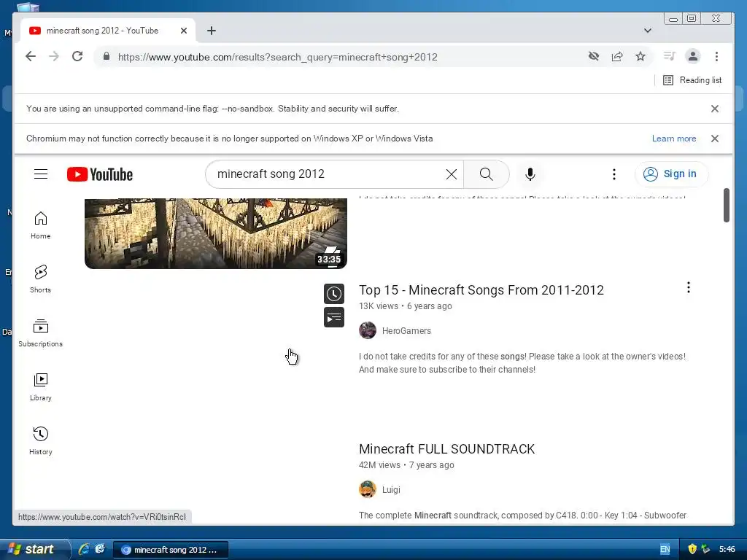The height and width of the screenshot is (560, 747).
Task: Run the search with the magnifier button
Action: (x=487, y=174)
